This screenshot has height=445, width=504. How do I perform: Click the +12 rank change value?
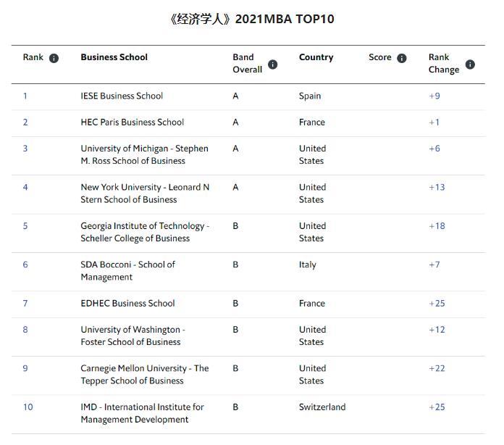click(437, 330)
